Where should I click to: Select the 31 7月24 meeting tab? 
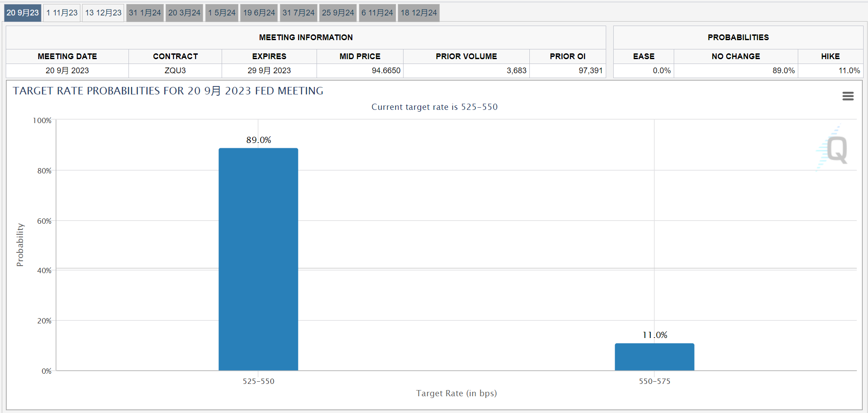[x=298, y=13]
